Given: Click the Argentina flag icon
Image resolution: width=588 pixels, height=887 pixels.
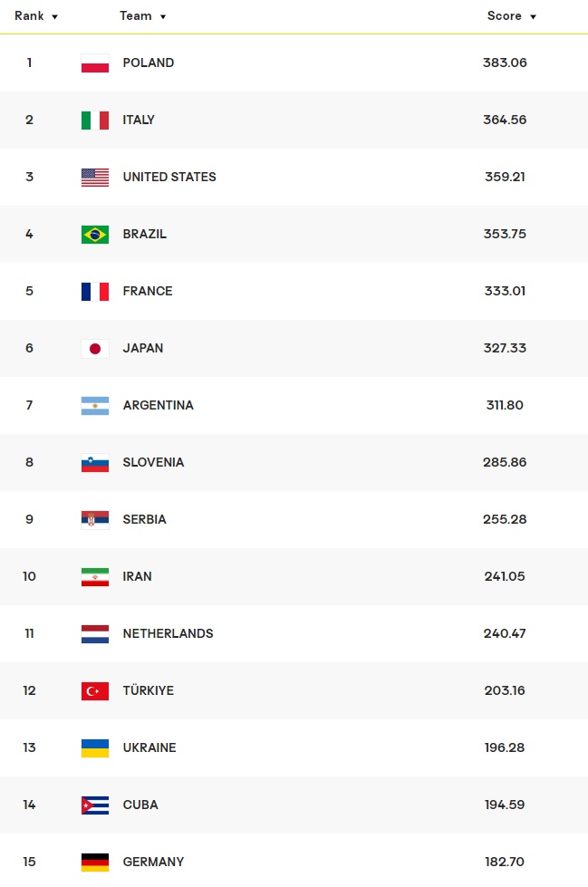Looking at the screenshot, I should tap(95, 406).
